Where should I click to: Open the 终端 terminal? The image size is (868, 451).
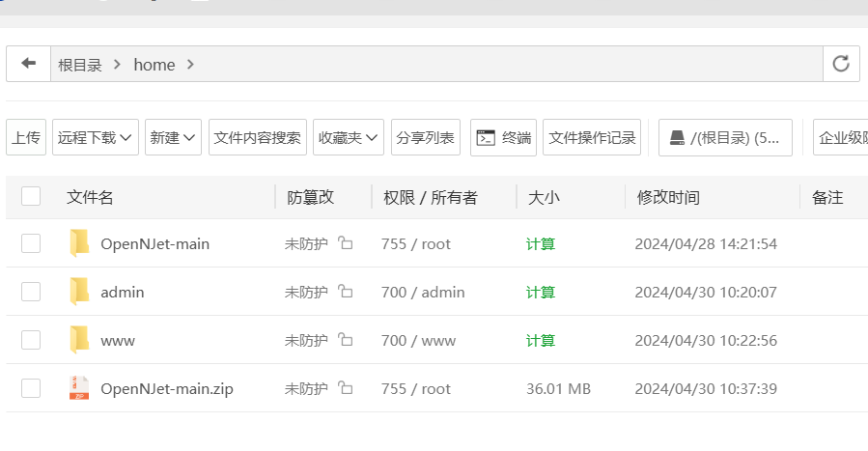(x=503, y=137)
